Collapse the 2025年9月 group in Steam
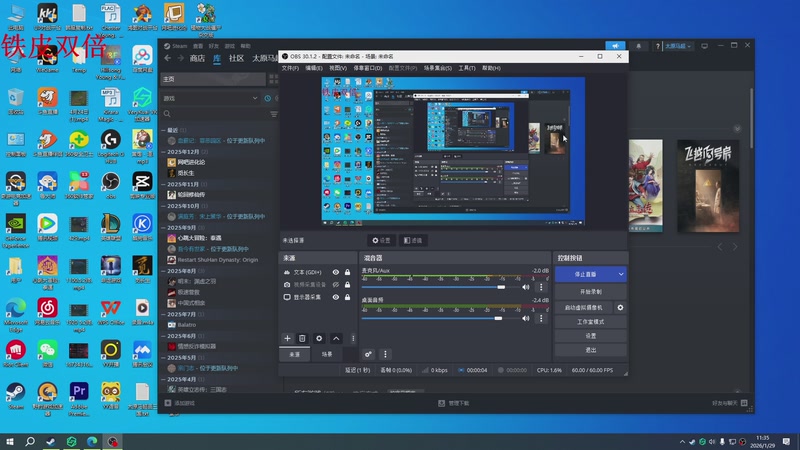 coord(163,228)
